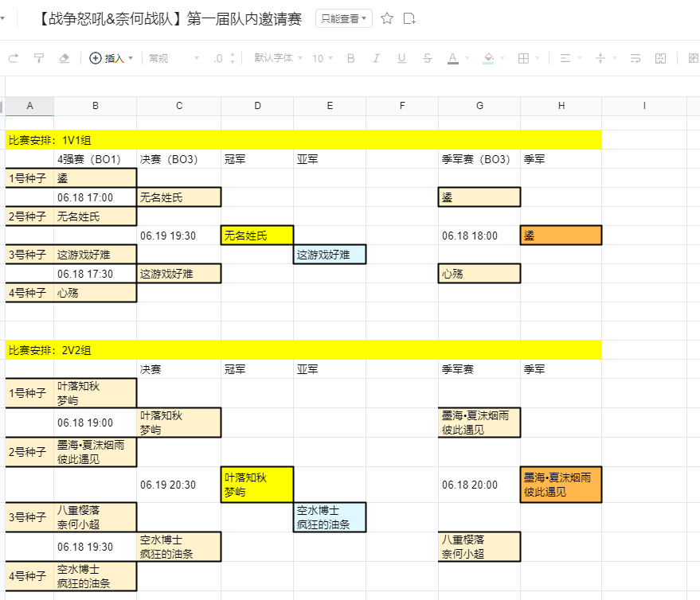Select the 06.18 19:30 time cell
Image resolution: width=700 pixels, height=600 pixels.
(95, 547)
